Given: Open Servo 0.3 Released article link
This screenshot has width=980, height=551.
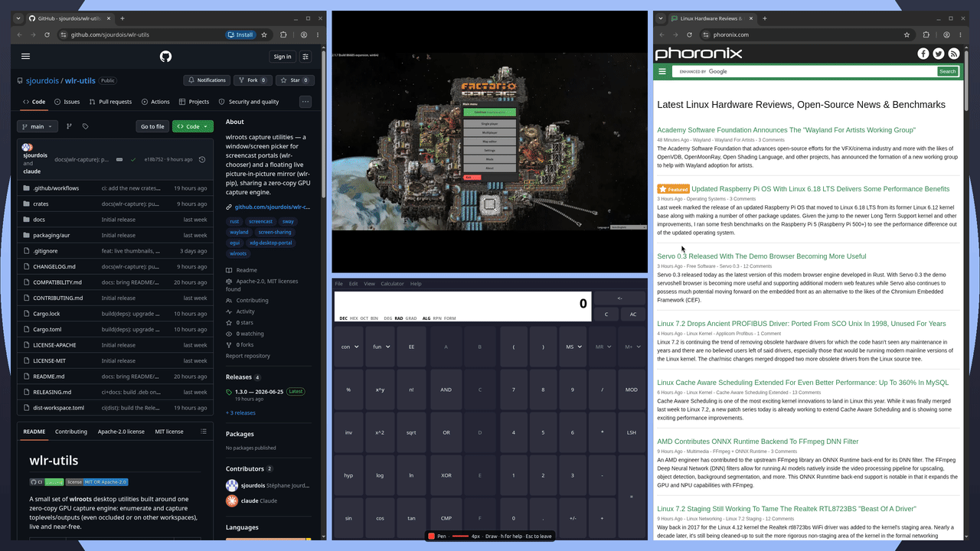Looking at the screenshot, I should (762, 256).
